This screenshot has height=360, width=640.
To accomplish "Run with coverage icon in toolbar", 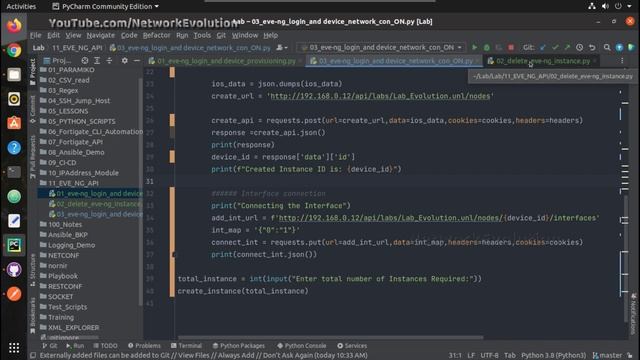I will pos(498,47).
